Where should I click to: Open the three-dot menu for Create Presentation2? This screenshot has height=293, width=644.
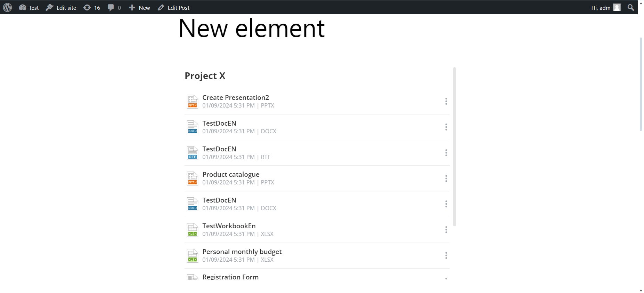coord(446,101)
